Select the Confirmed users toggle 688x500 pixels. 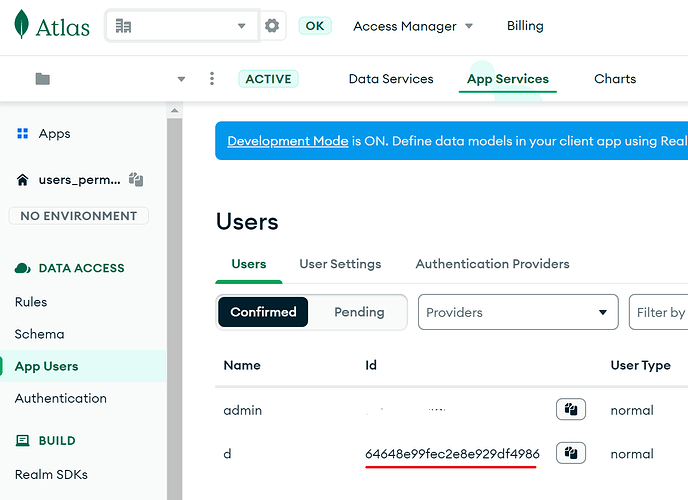pos(263,312)
